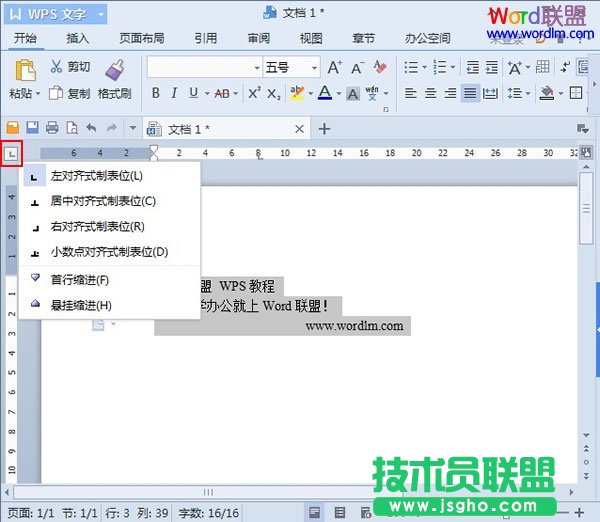This screenshot has height=522, width=600.
Task: Save document with floppy disk icon
Action: click(32, 128)
